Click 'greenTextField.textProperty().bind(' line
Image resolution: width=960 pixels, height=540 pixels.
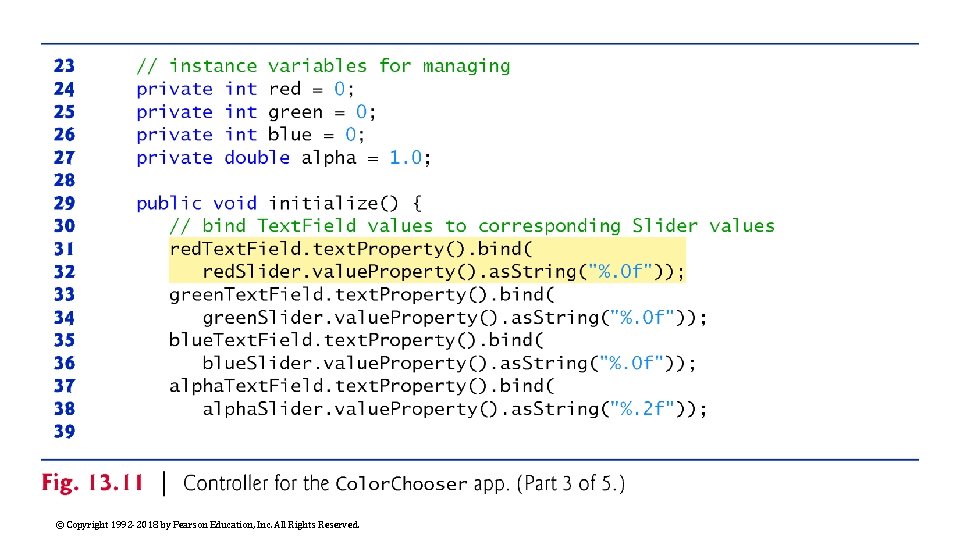(362, 294)
